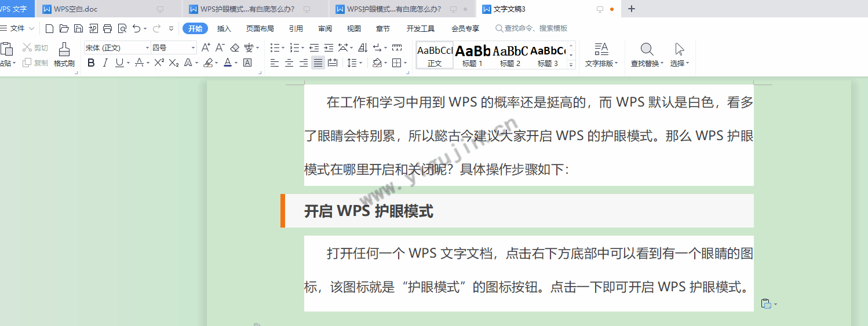Open numbered list dropdown arrow
The image size is (868, 326).
[302, 48]
